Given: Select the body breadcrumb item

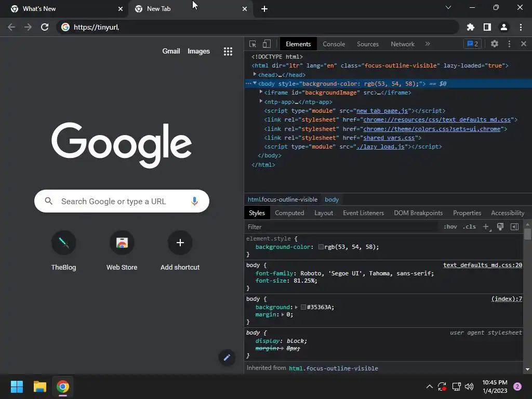Looking at the screenshot, I should click(331, 199).
